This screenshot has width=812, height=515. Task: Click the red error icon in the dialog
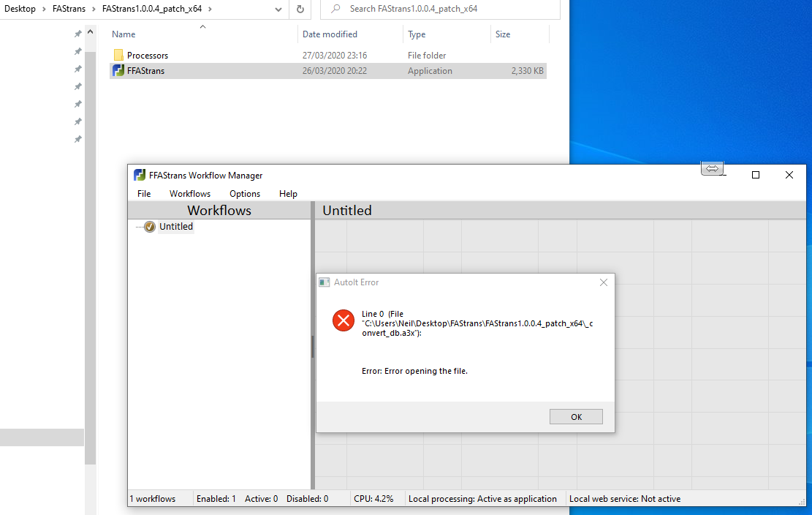coord(344,320)
